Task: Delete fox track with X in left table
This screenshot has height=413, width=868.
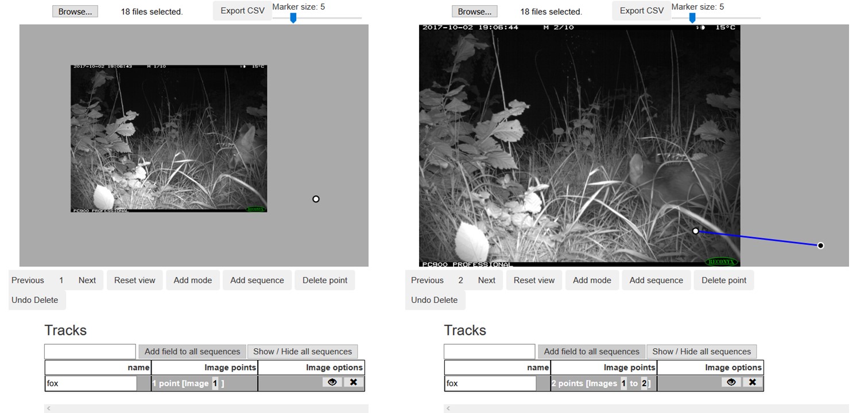Action: [x=354, y=382]
